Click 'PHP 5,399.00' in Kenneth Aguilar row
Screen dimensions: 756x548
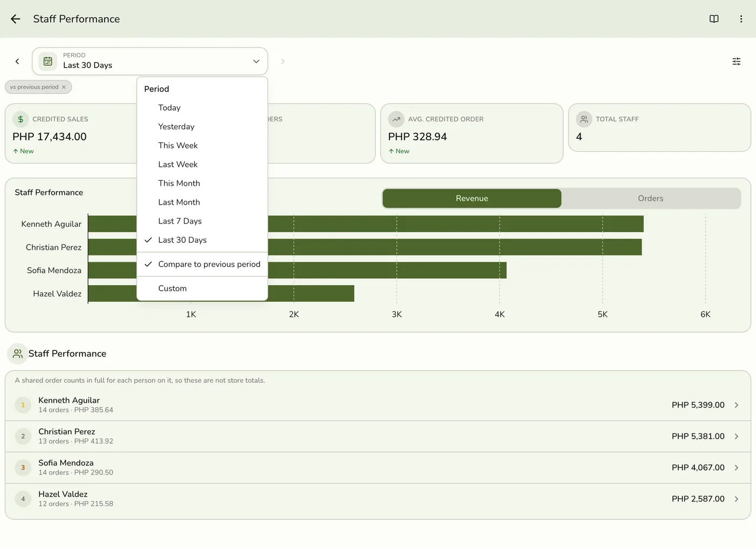(x=698, y=405)
